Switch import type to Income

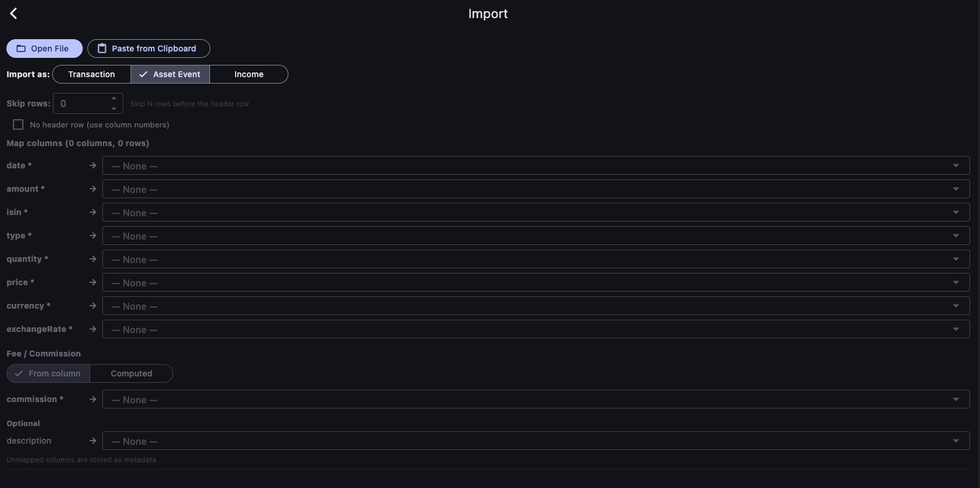249,74
